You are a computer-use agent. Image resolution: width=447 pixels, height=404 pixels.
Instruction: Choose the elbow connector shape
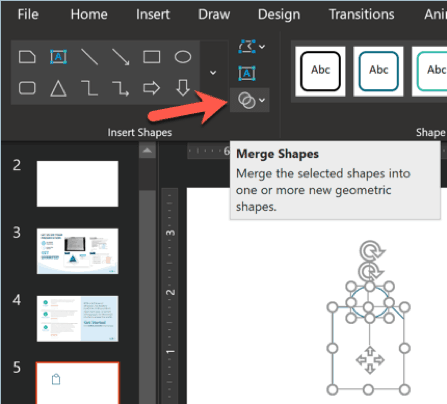(90, 88)
